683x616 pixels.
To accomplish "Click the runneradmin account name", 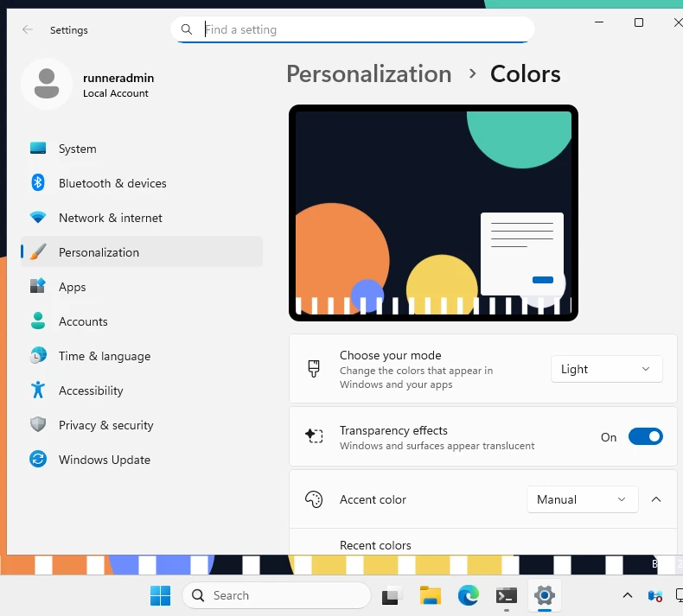I will coord(118,78).
